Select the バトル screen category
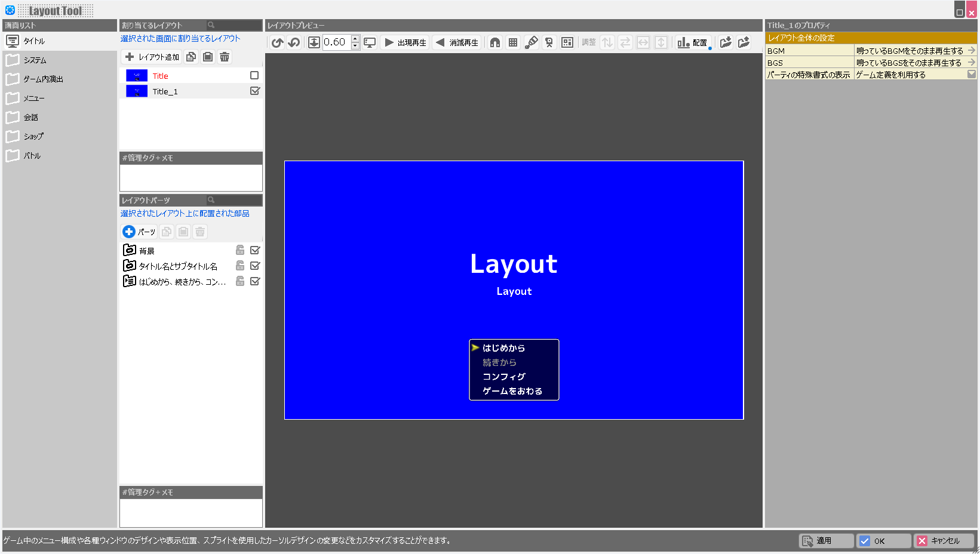980x554 pixels. pyautogui.click(x=32, y=156)
